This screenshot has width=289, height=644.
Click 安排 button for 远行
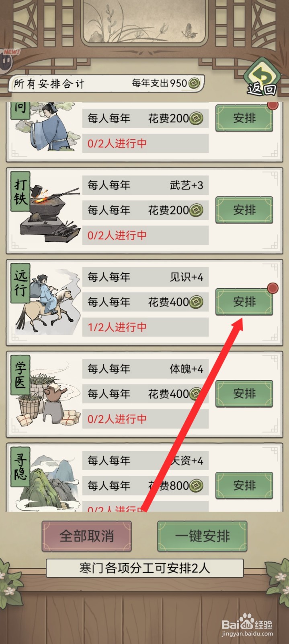[244, 301]
